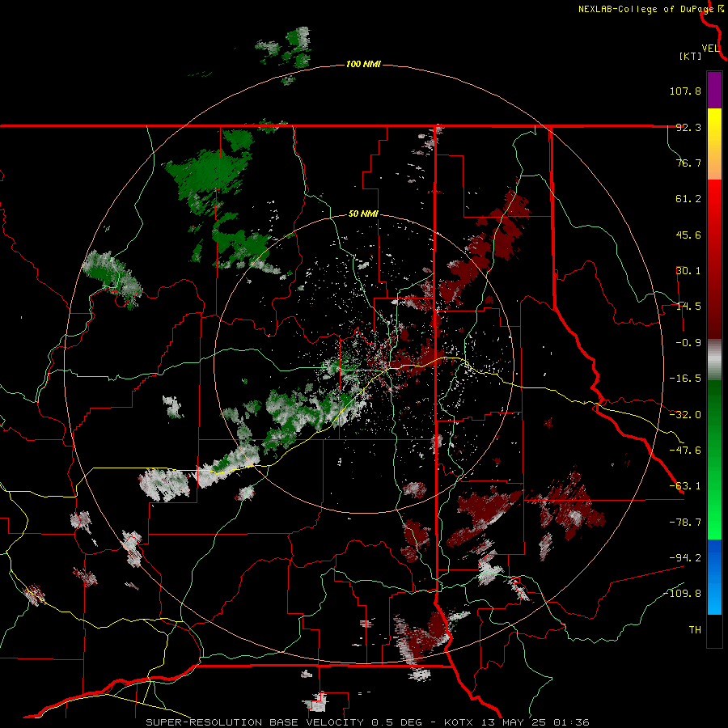Click the 14.5 value on velocity scale
Screen dimensions: 728x728
coord(688,307)
